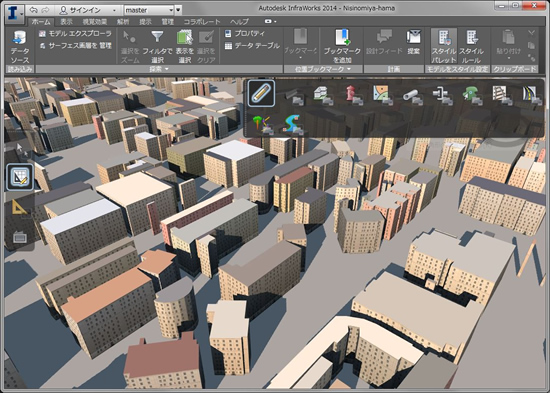
Task: Switch to the ホーム ribbon tab
Action: pyautogui.click(x=41, y=22)
